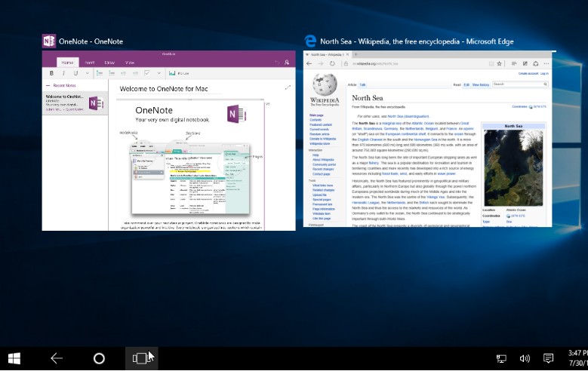
Task: Increase indent in OneNote ribbon
Action: (x=135, y=73)
